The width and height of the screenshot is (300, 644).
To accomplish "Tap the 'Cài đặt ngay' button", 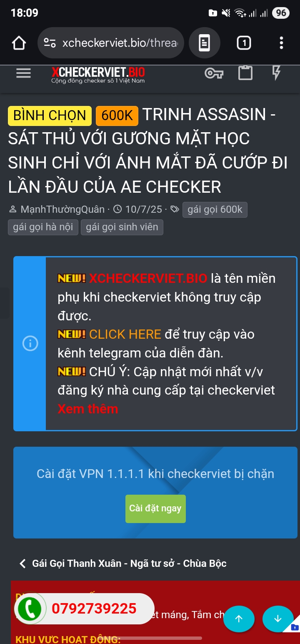I will click(x=155, y=508).
